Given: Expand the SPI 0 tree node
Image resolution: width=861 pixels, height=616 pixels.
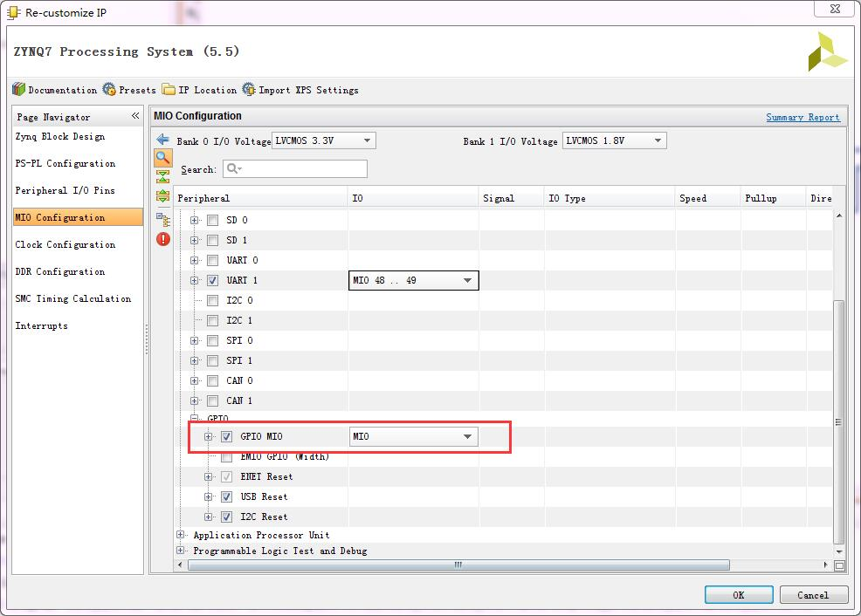Looking at the screenshot, I should (195, 340).
